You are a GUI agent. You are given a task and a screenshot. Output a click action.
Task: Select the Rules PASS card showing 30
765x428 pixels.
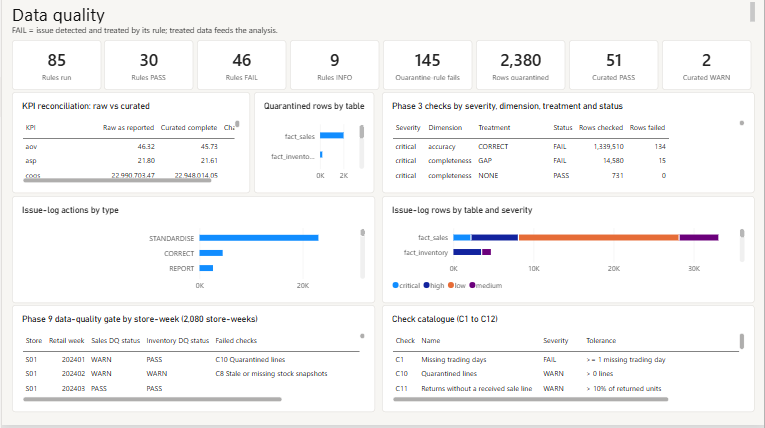(149, 65)
